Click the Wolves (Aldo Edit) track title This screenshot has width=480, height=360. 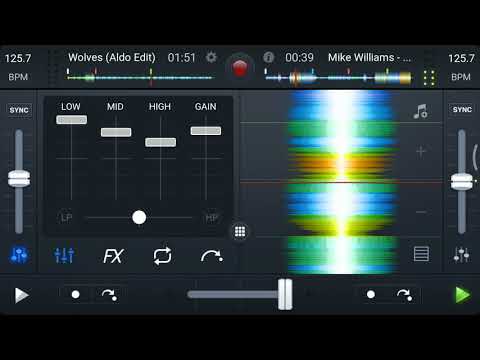[x=112, y=58]
